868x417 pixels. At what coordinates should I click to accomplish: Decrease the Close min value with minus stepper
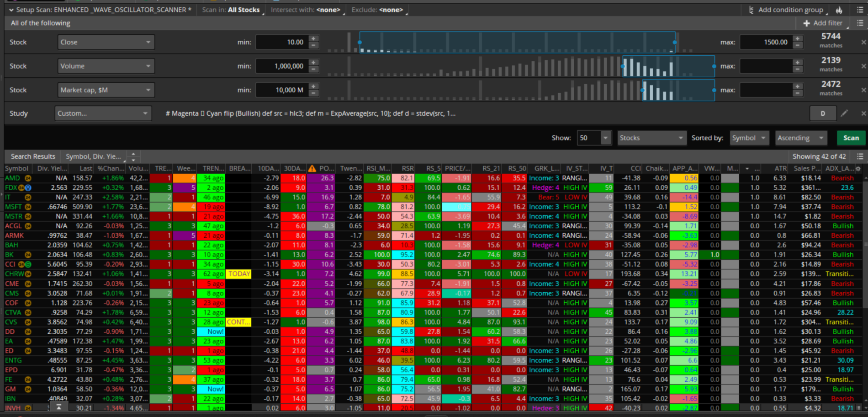click(313, 45)
